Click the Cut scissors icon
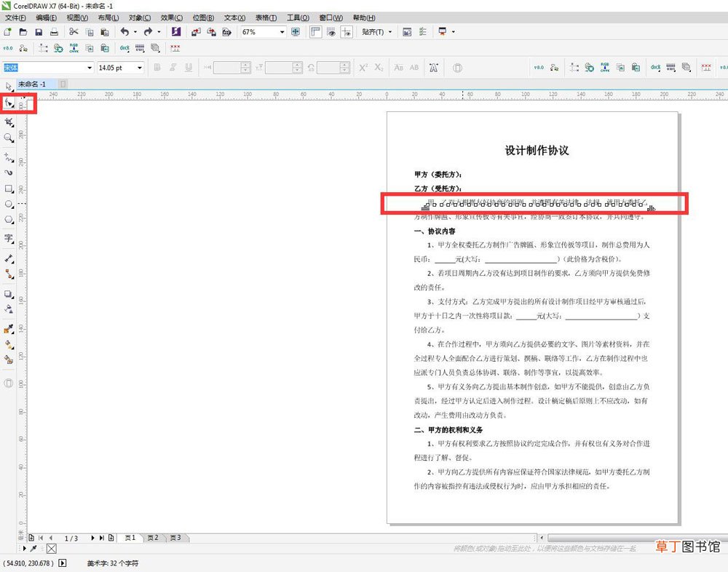728x572 pixels. click(74, 31)
